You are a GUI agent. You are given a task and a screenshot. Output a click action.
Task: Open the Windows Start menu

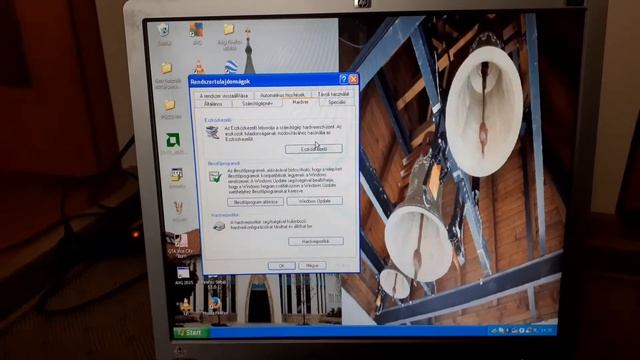pos(191,333)
